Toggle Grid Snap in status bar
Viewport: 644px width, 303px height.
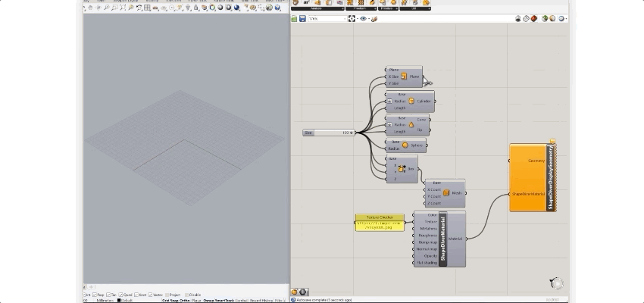coord(170,300)
